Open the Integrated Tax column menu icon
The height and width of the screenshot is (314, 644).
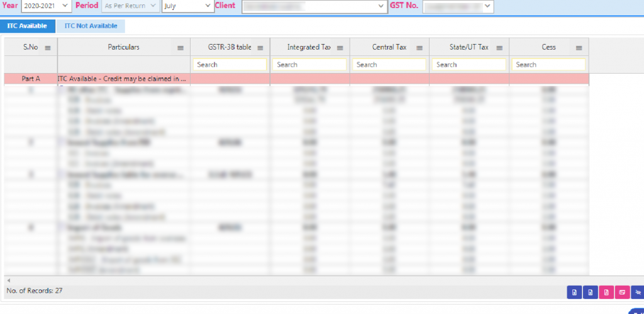[340, 48]
